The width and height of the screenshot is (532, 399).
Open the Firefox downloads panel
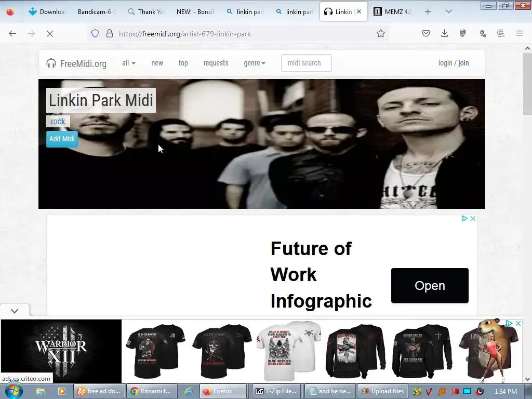tap(445, 33)
